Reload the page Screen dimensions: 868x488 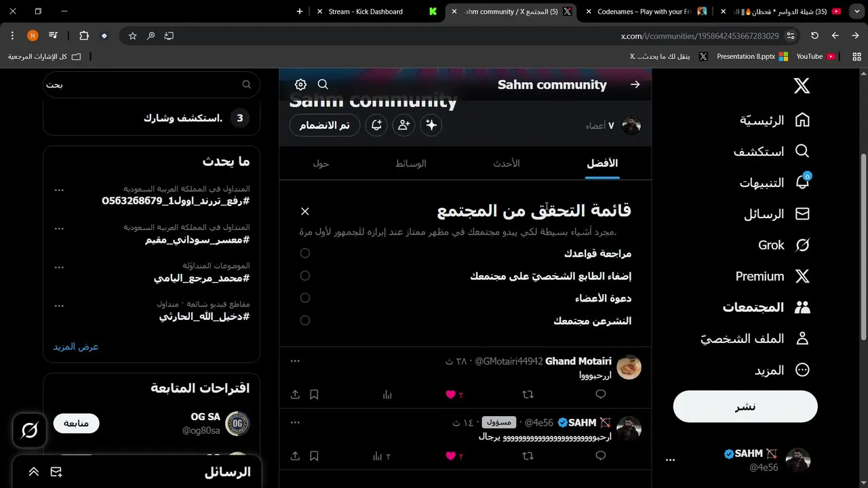[x=814, y=35]
